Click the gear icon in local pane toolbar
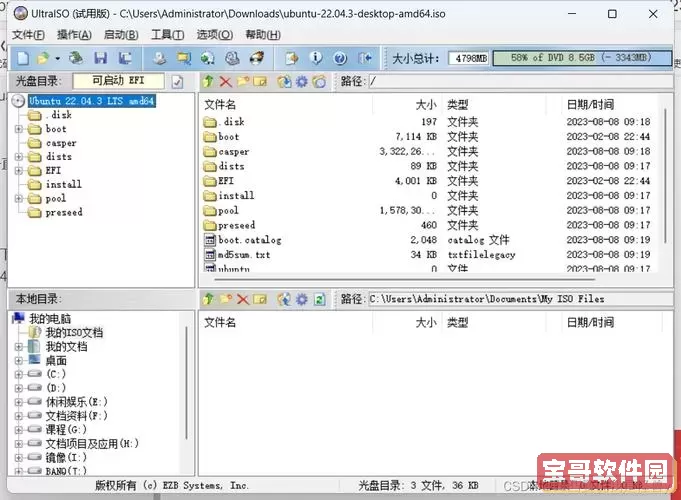The height and width of the screenshot is (500, 681). (x=302, y=299)
